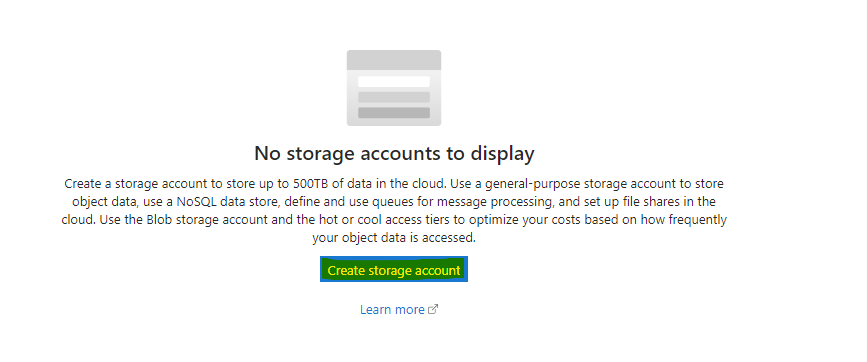Screen dimensions: 867x362
Task: Click the phrase 'your object data is accessed'
Action: (x=394, y=238)
